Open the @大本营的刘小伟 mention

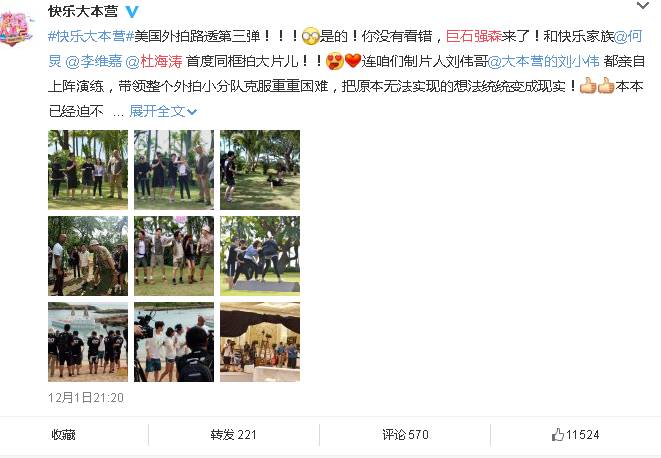pyautogui.click(x=543, y=62)
